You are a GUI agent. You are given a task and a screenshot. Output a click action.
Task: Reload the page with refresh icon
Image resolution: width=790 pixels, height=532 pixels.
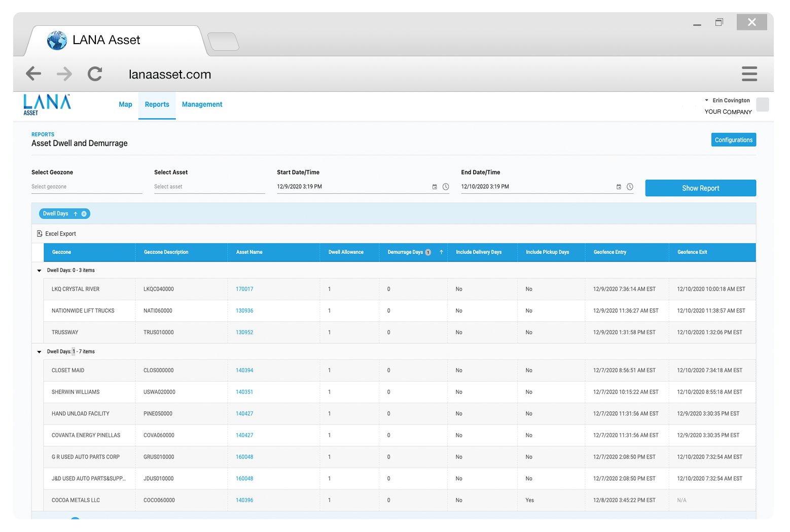95,74
